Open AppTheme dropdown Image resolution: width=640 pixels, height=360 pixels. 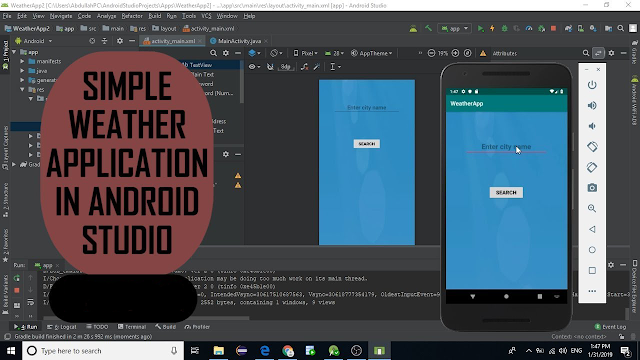(x=371, y=53)
